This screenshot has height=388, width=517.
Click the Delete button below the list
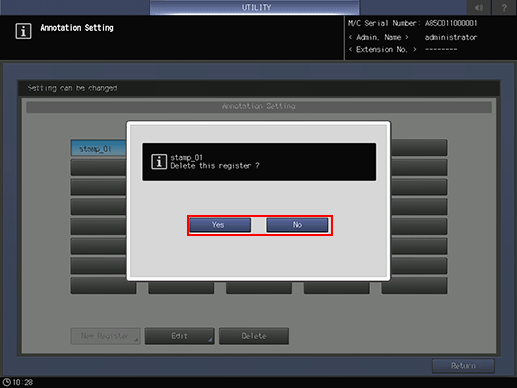pyautogui.click(x=254, y=336)
